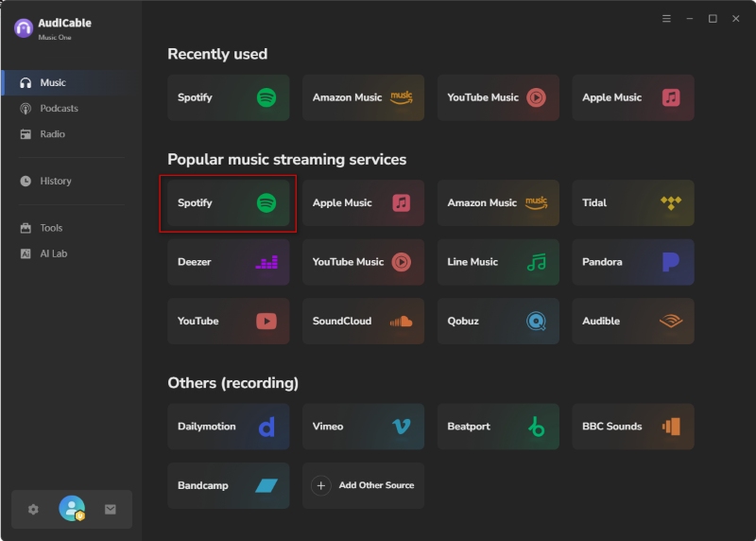This screenshot has height=541, width=756.
Task: Click the Dailymotion logo icon
Action: (266, 427)
